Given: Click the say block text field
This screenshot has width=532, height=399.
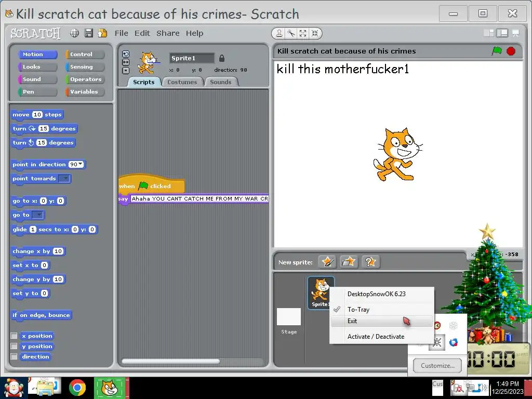Looking at the screenshot, I should point(199,199).
